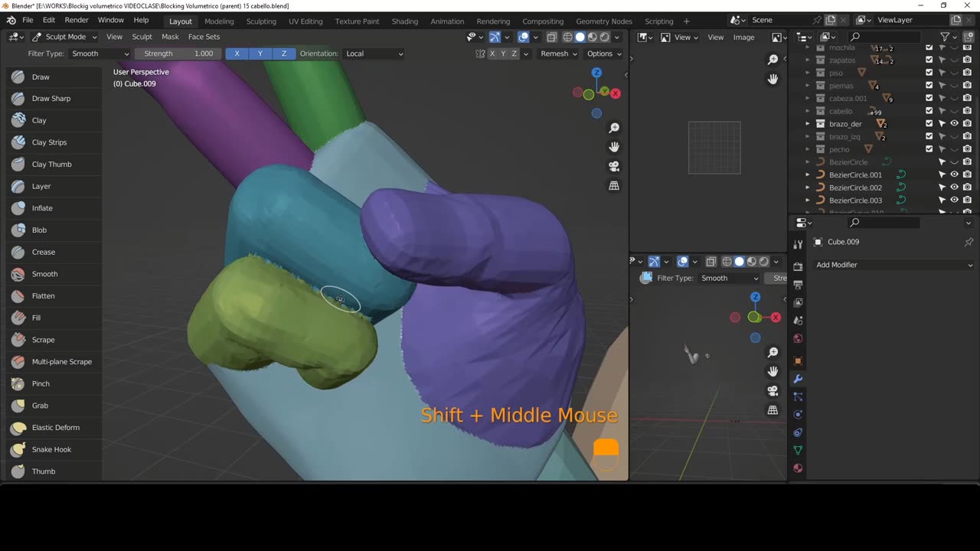
Task: Select the Draw Sharp brush
Action: click(54, 99)
